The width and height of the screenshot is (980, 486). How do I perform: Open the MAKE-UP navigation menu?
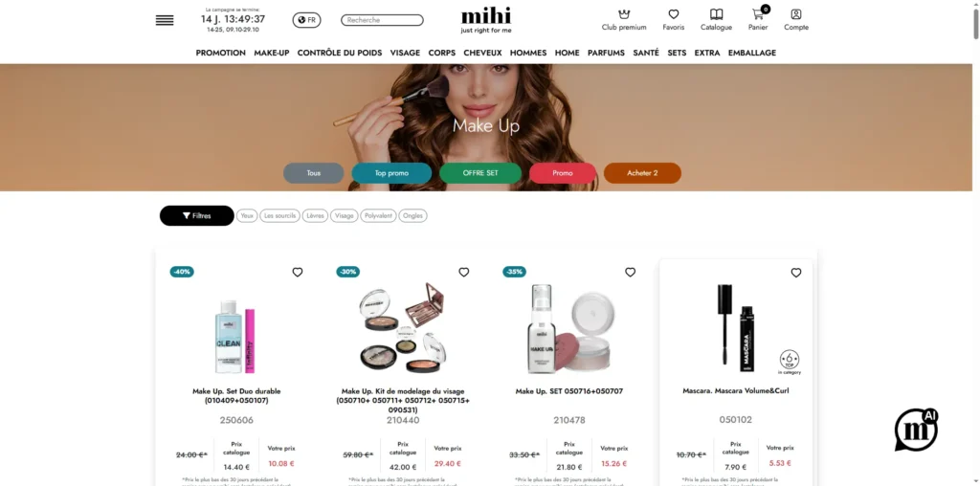tap(271, 54)
